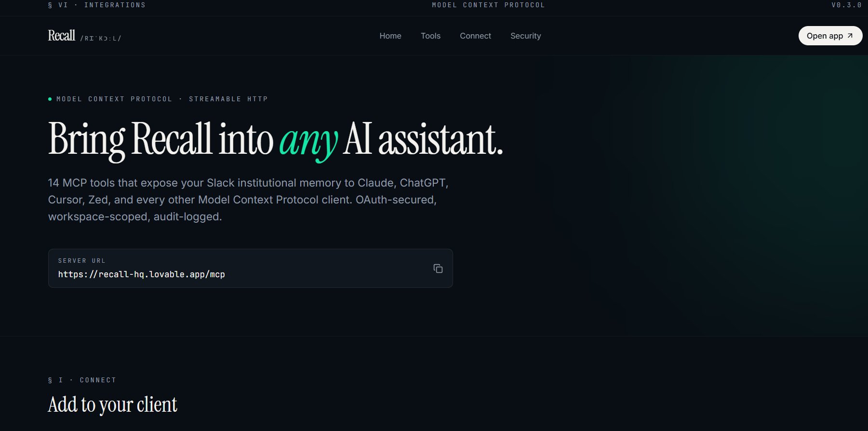Viewport: 868px width, 431px height.
Task: Go to the Home page
Action: click(x=390, y=36)
